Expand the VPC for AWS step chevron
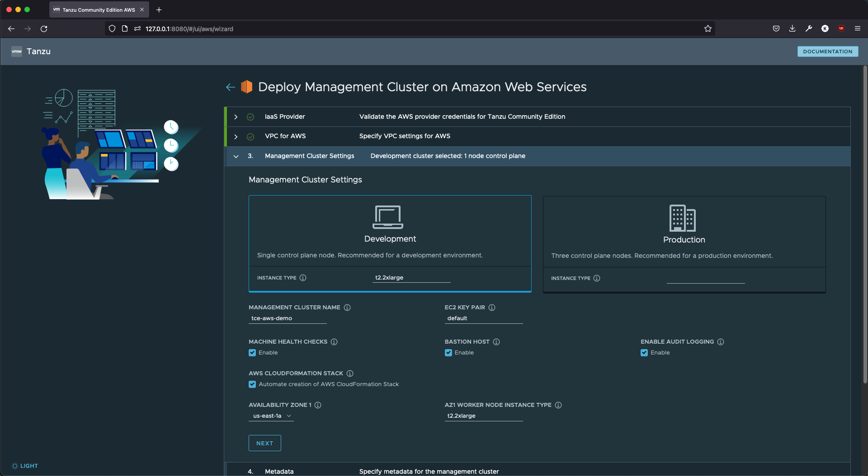 click(236, 136)
